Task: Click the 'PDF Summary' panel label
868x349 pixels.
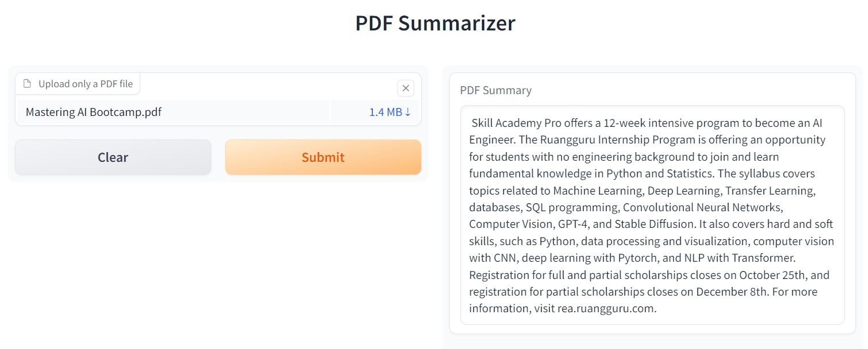Action: [x=496, y=90]
